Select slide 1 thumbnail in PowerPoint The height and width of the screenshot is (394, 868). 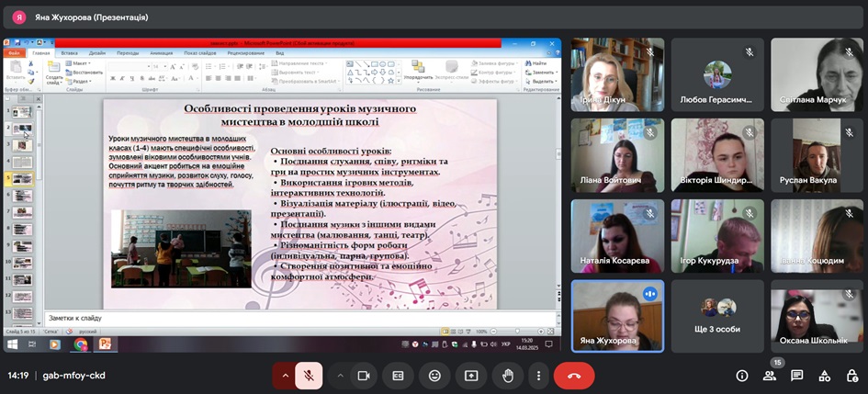22,112
